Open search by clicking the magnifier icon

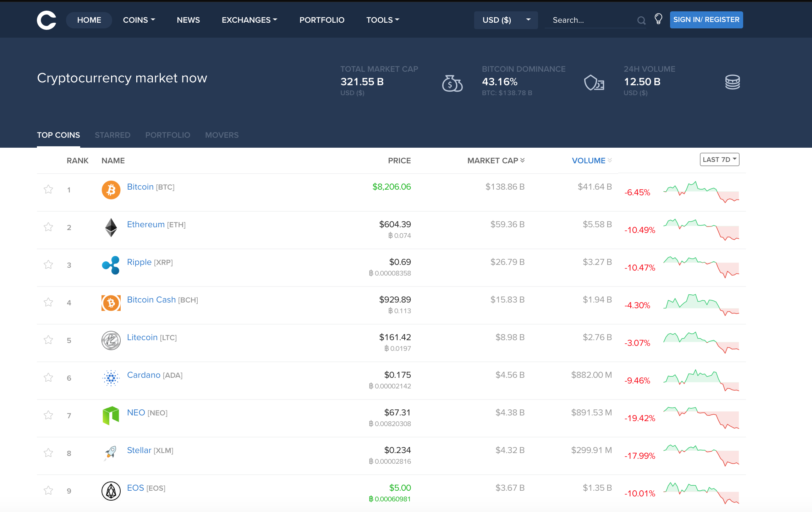coord(641,20)
